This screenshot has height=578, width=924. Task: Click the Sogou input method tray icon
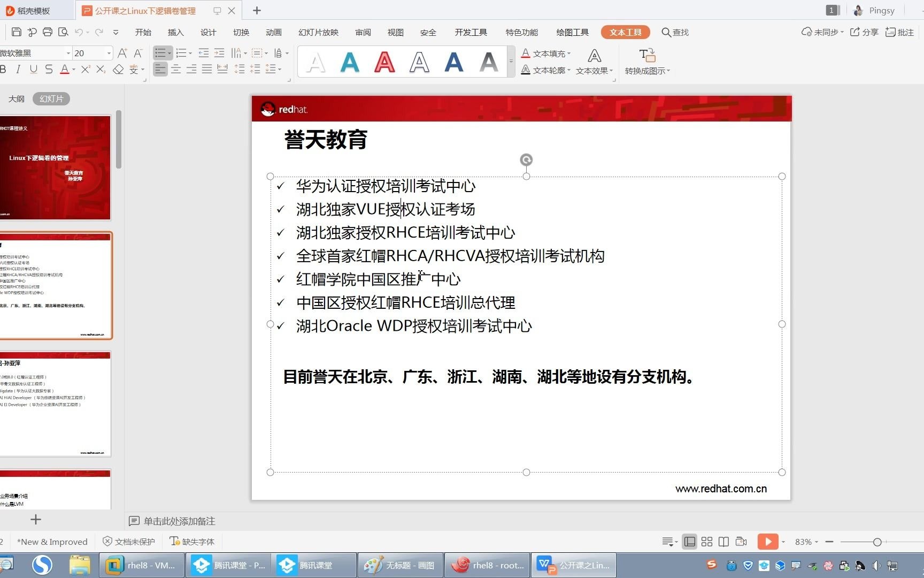(x=711, y=565)
